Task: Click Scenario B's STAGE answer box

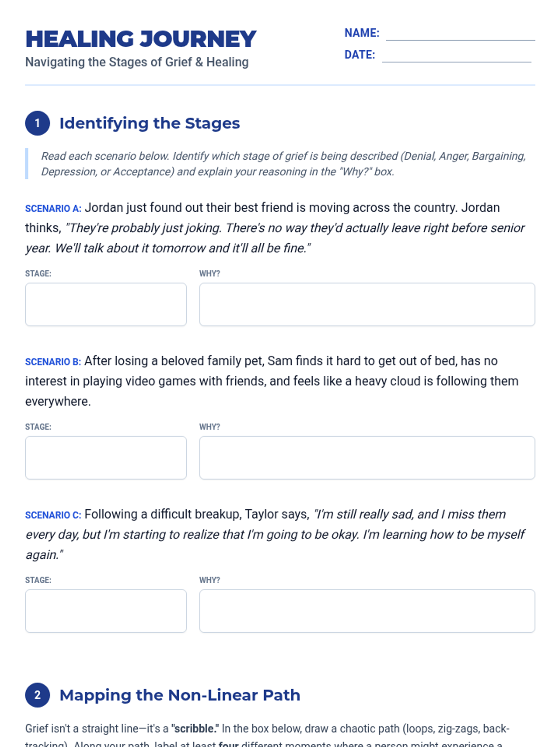Action: 106,458
